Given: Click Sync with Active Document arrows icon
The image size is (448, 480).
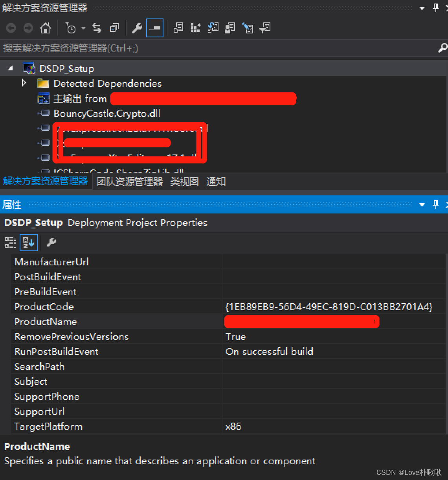Looking at the screenshot, I should click(97, 28).
